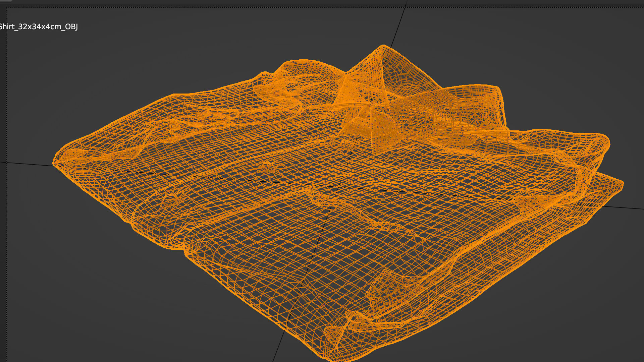The height and width of the screenshot is (362, 644).
Task: Click the tab fragment at top-left corner
Action: (6, 1)
